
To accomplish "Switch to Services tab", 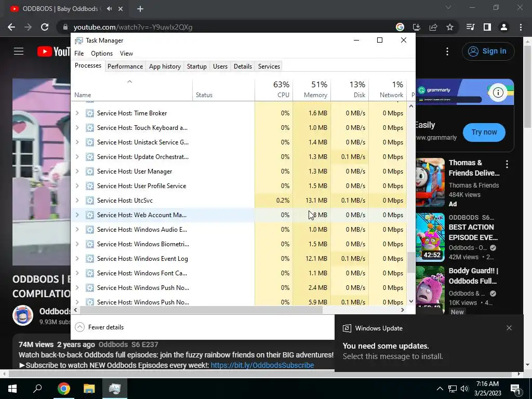I will pos(269,66).
